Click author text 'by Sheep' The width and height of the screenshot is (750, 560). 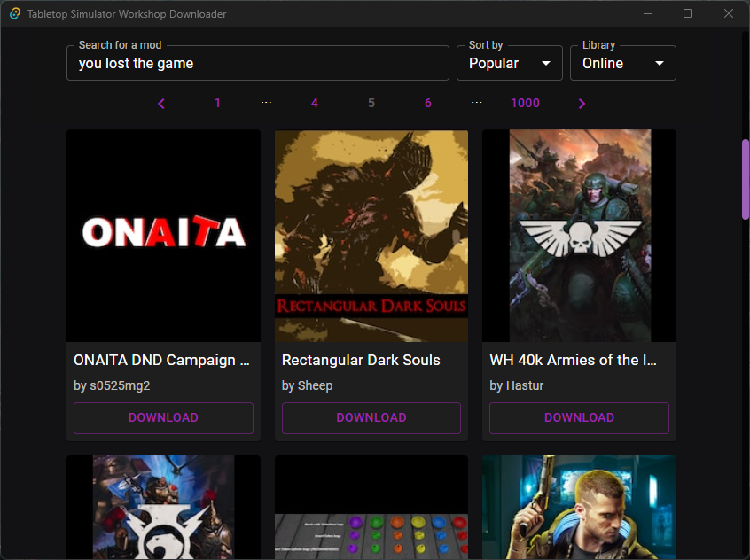pyautogui.click(x=307, y=385)
